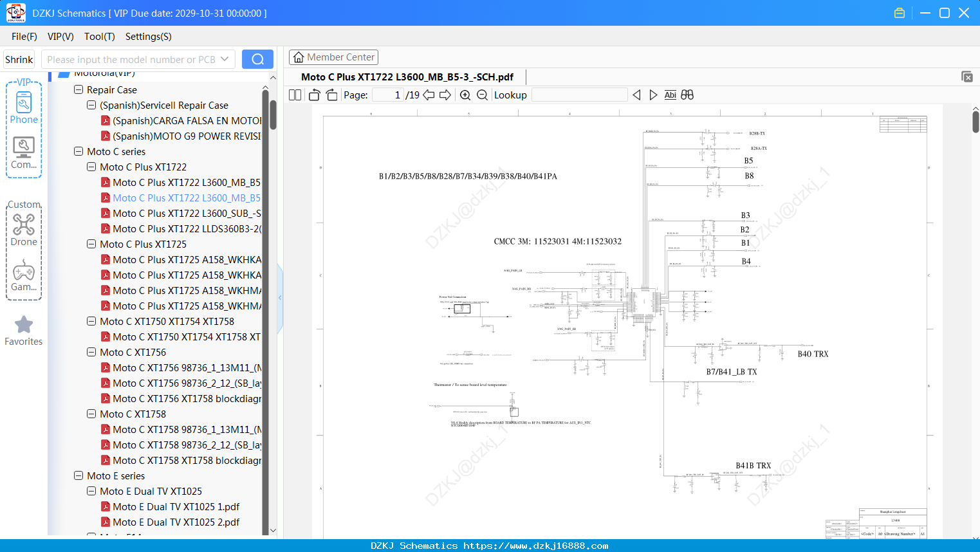Screen dimensions: 980x552
Task: Find next lookup match
Action: [x=653, y=95]
